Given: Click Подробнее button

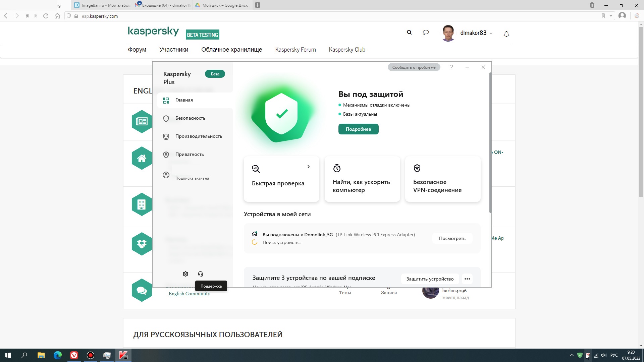Looking at the screenshot, I should (358, 129).
